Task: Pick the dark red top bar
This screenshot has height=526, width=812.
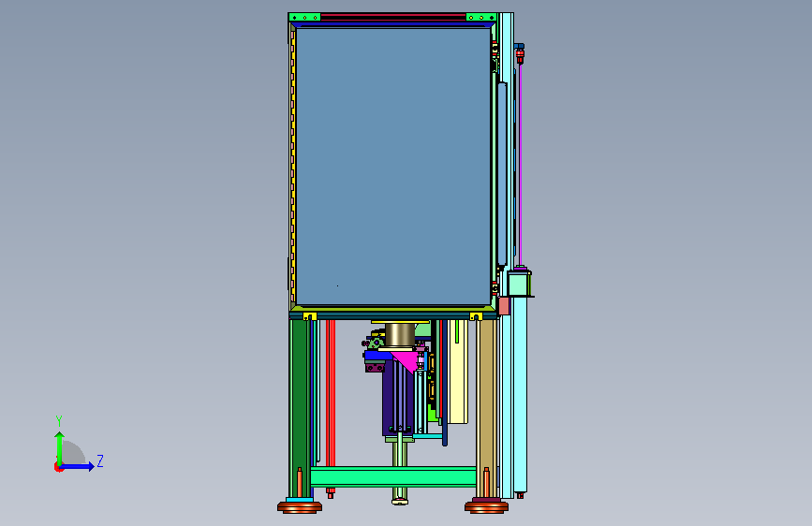Action: point(393,17)
